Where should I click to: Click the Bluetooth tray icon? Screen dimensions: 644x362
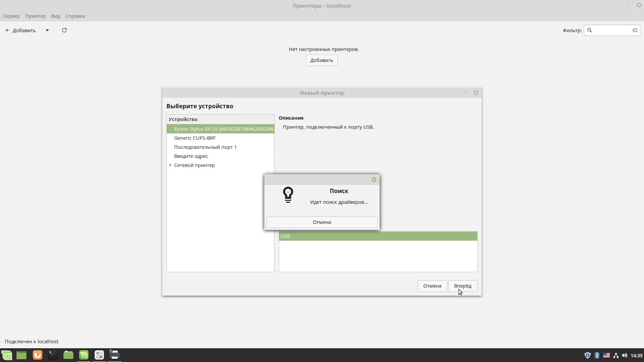pyautogui.click(x=597, y=355)
